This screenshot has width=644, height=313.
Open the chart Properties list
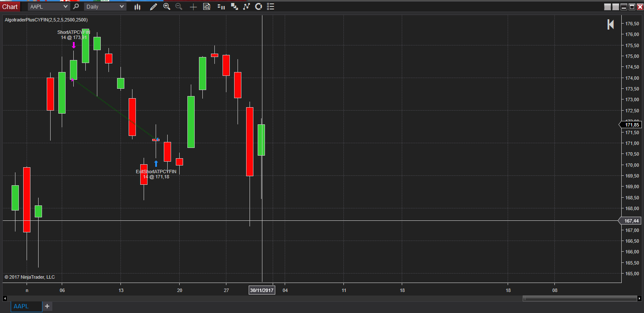coord(270,6)
